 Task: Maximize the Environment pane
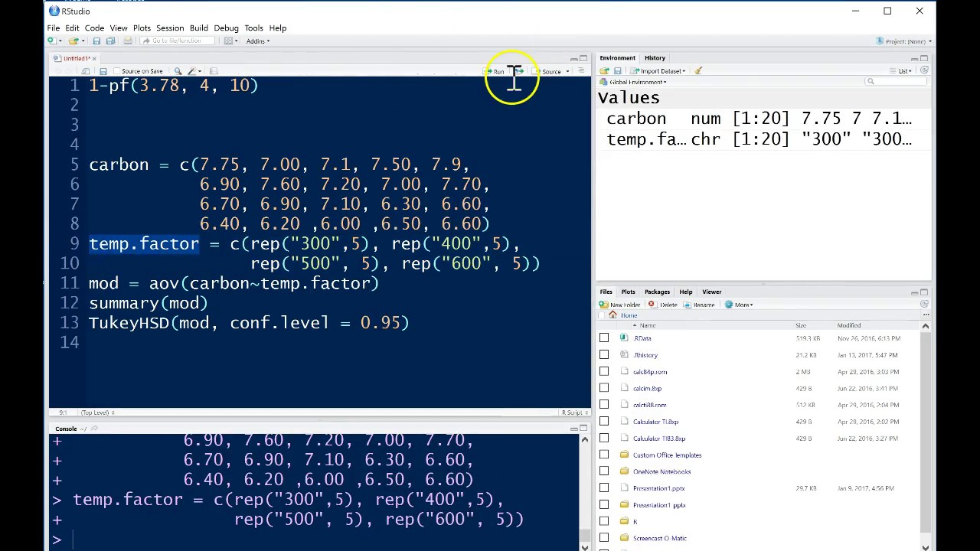pos(924,58)
